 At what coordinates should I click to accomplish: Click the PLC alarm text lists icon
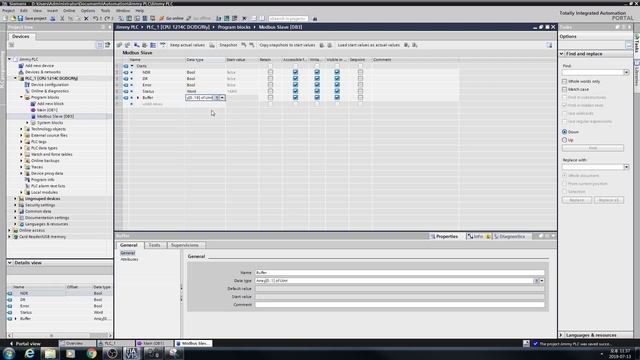point(27,186)
